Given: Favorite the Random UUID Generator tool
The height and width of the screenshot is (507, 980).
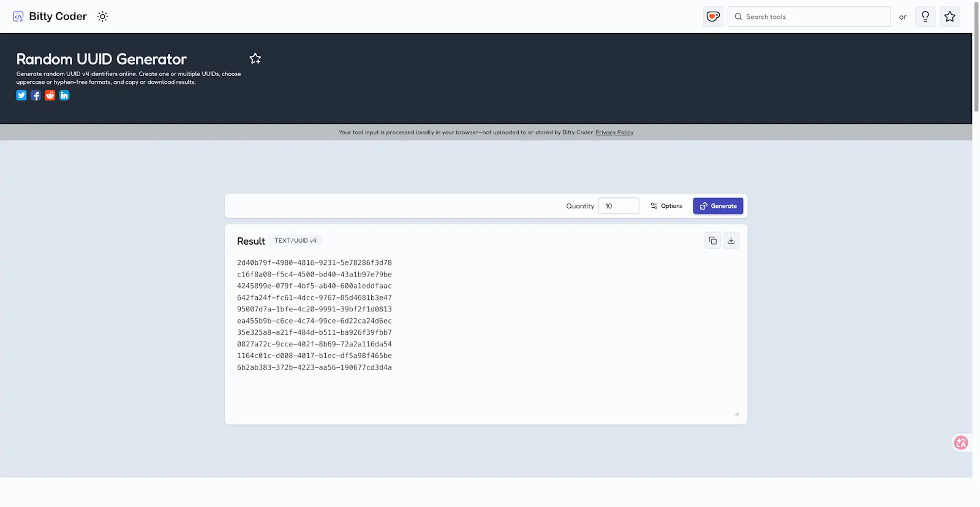Looking at the screenshot, I should 255,58.
